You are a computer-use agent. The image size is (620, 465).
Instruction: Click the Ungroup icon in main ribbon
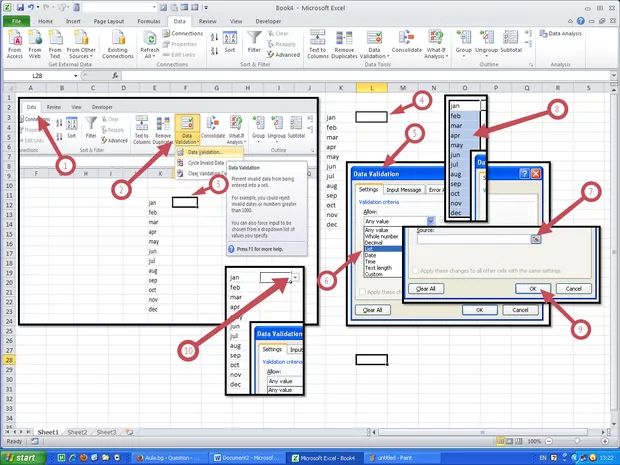tap(486, 38)
